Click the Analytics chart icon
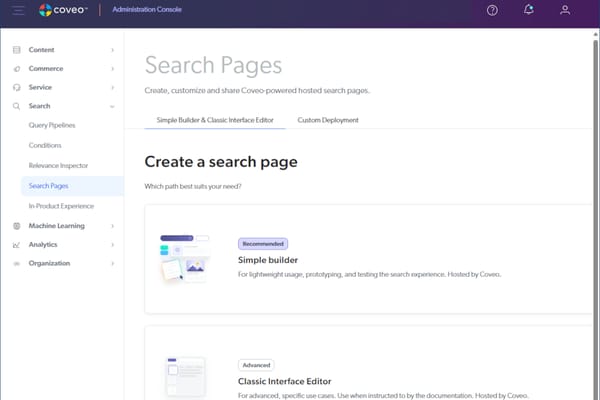This screenshot has height=400, width=600. coord(16,245)
